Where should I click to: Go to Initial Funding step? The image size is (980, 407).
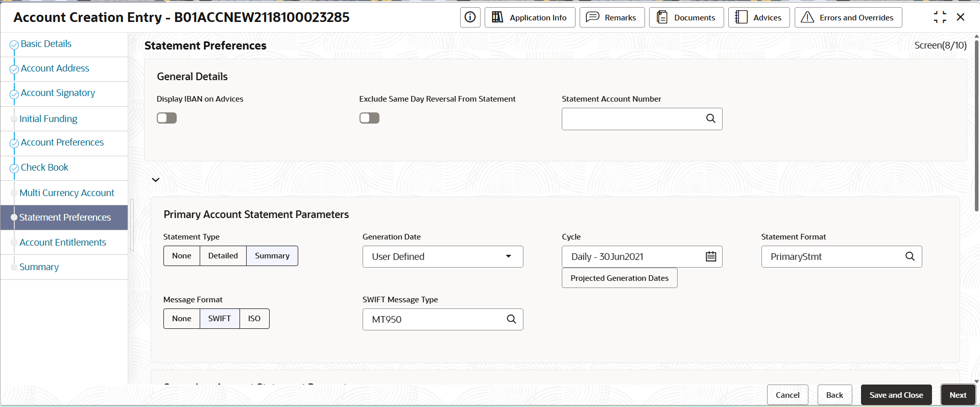click(x=48, y=119)
